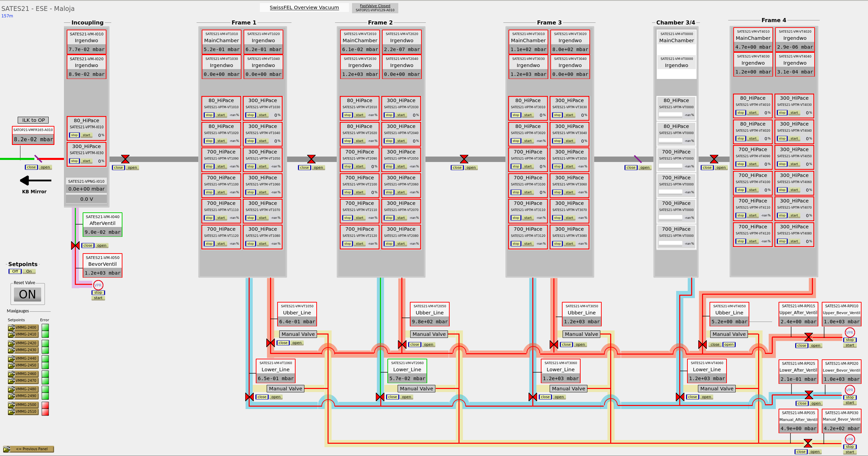Close the valve between Frame 1 and Frame 2
Screen dimensions: 868x456
pyautogui.click(x=304, y=167)
